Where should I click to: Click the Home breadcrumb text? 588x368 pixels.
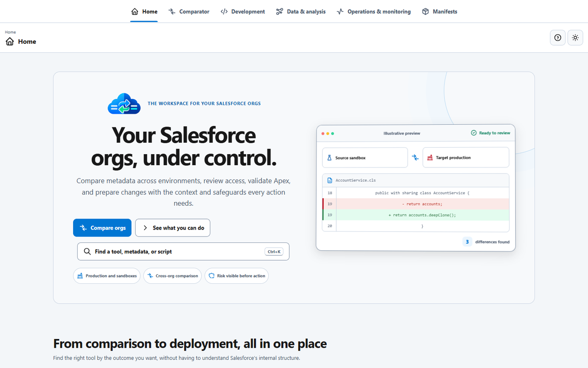[x=11, y=32]
